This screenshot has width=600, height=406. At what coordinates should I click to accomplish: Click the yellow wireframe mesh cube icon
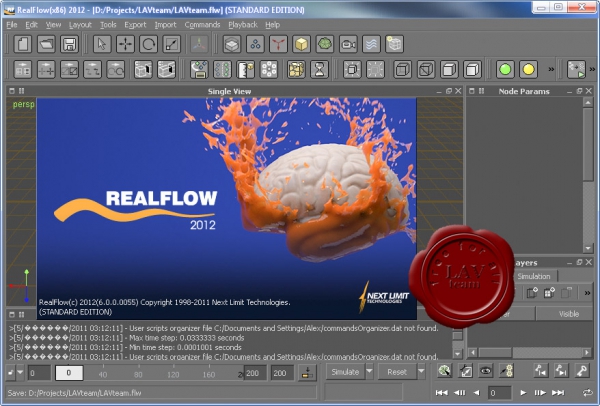(296, 70)
